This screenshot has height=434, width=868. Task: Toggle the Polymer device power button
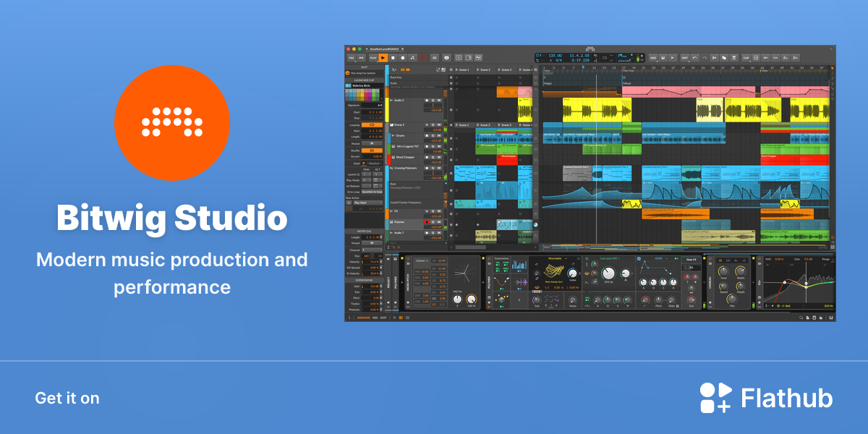490,259
